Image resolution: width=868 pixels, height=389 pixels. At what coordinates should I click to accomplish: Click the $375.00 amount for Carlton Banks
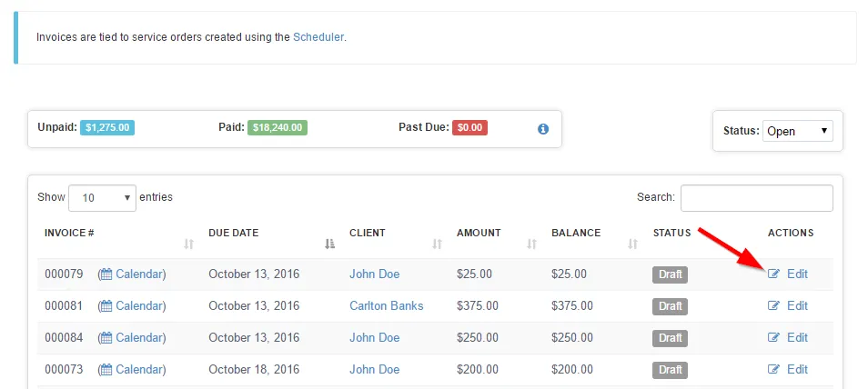coord(478,306)
